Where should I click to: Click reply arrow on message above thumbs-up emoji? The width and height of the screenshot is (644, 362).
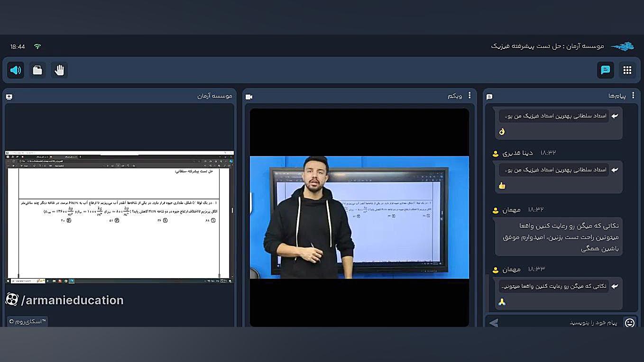pos(615,170)
